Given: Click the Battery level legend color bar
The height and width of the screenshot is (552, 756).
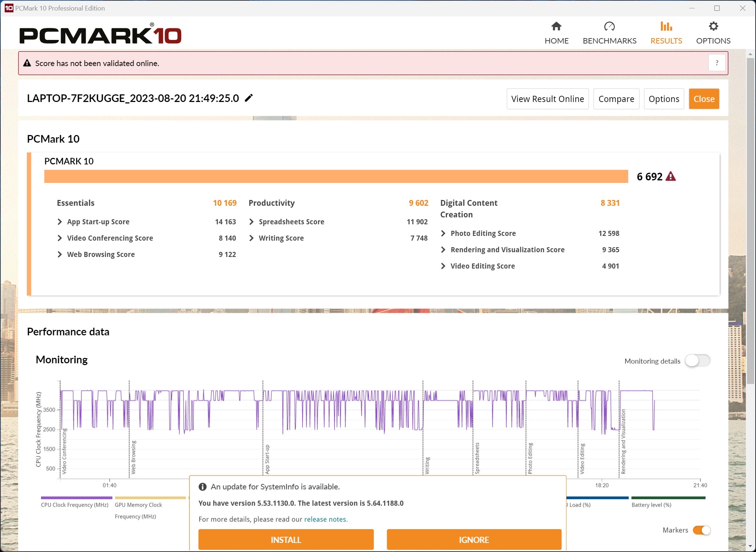Looking at the screenshot, I should click(x=668, y=498).
